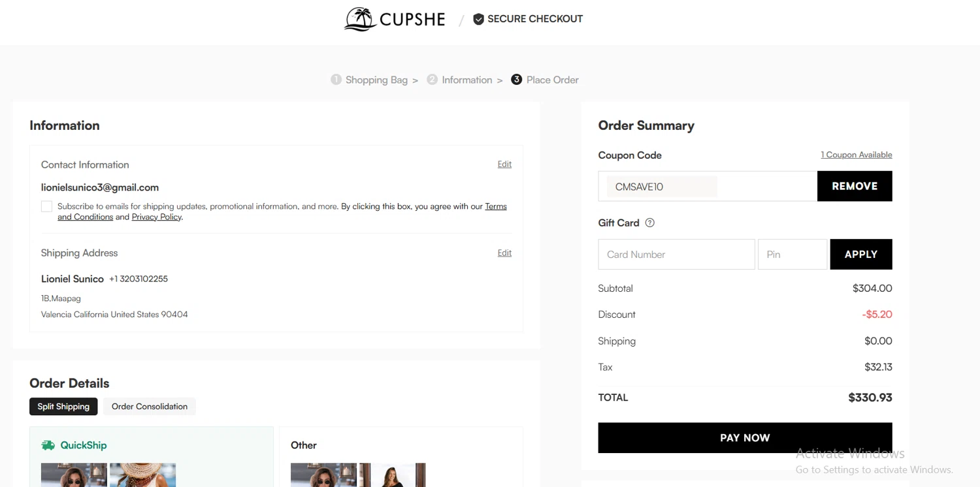Open the 1 Coupon Available link

(x=856, y=155)
